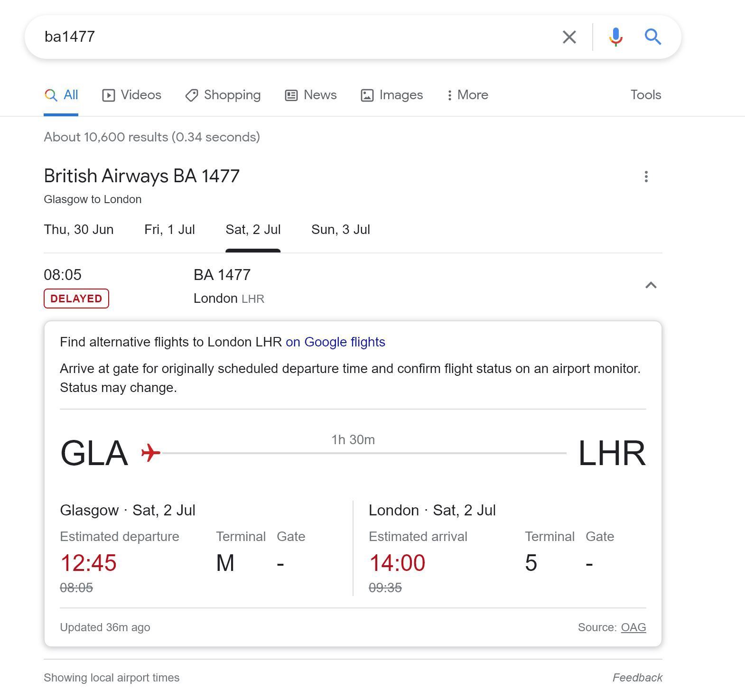
Task: Select the All results tab
Action: [62, 95]
